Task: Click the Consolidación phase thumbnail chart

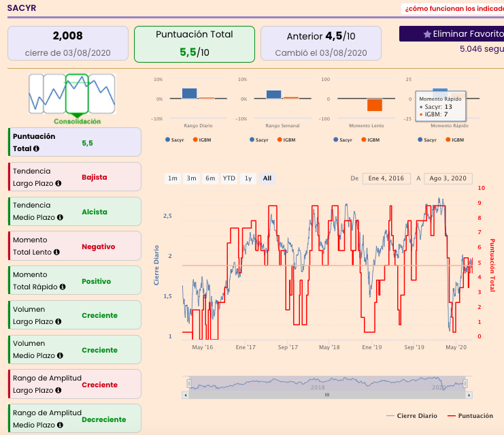Action: (x=72, y=94)
